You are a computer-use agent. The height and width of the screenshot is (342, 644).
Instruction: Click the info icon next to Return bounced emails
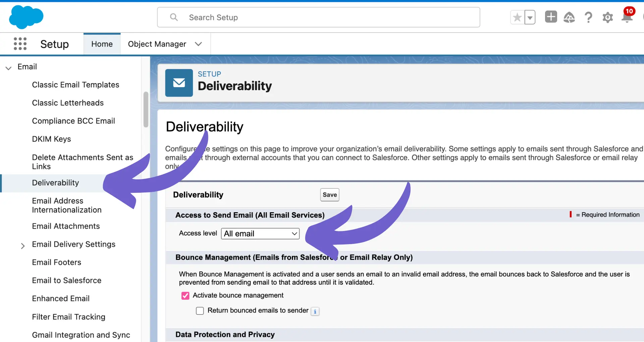[315, 311]
